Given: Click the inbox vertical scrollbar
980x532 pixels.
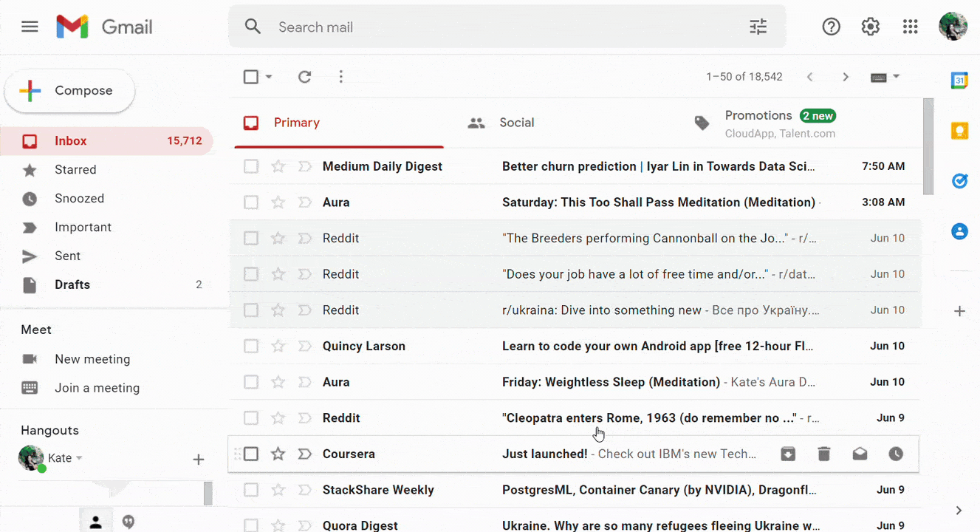Looking at the screenshot, I should (928, 148).
